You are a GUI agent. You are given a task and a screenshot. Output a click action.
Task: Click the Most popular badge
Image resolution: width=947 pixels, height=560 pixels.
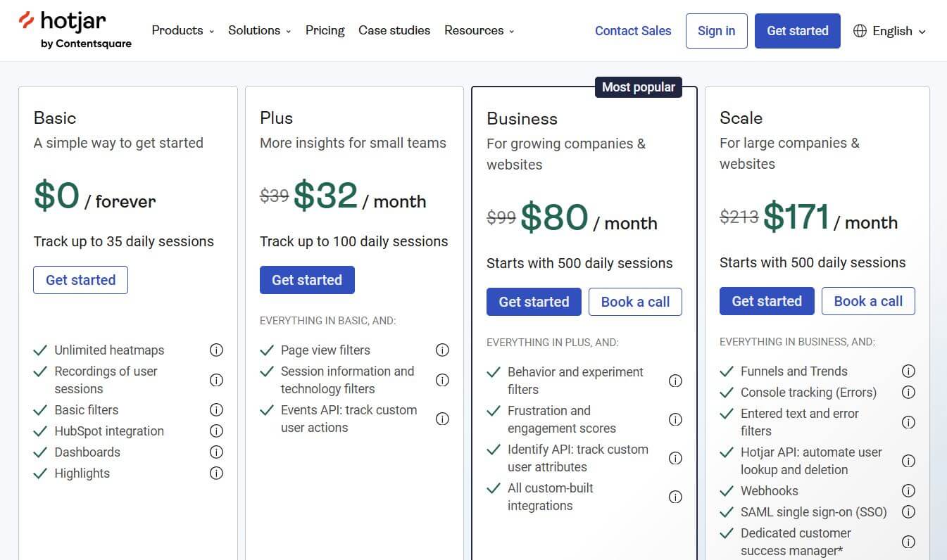click(x=639, y=87)
